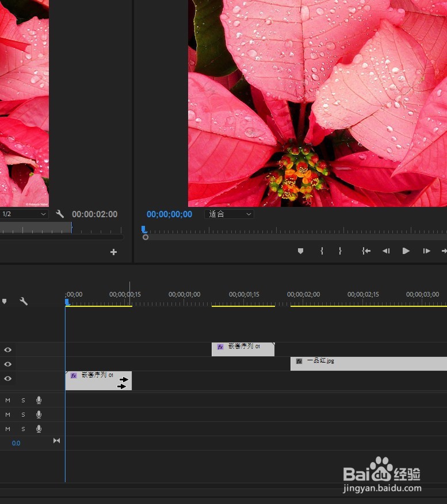Open Source monitor settings wrench

pyautogui.click(x=60, y=214)
